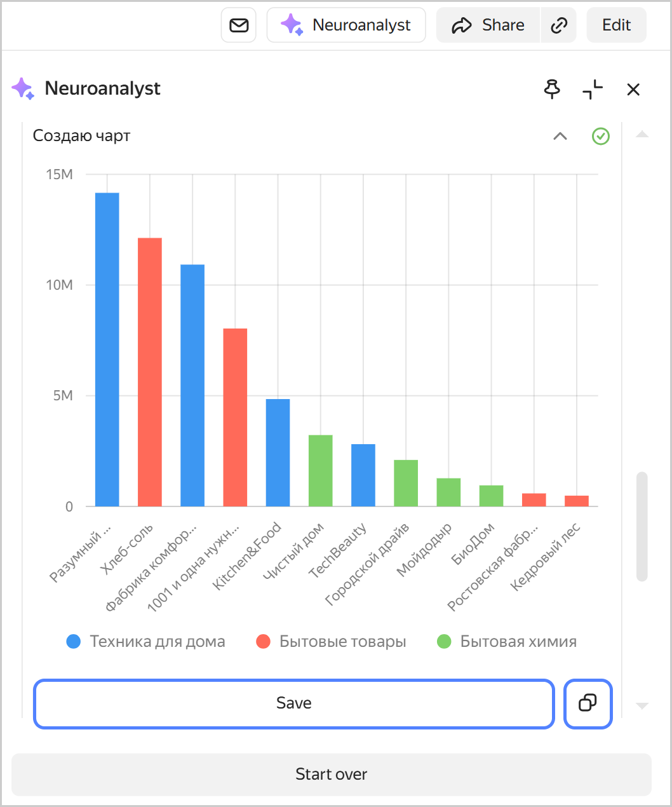The image size is (672, 807).
Task: Open Neuroanalyst from the top toolbar
Action: point(346,25)
